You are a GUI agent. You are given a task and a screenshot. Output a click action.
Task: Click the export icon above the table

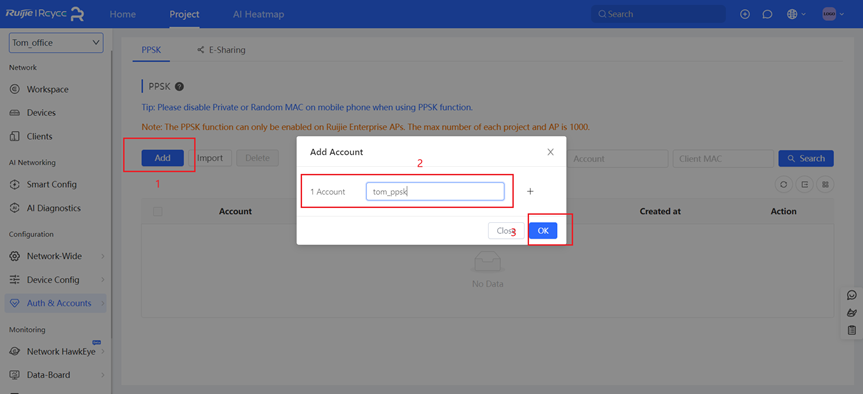tap(804, 185)
